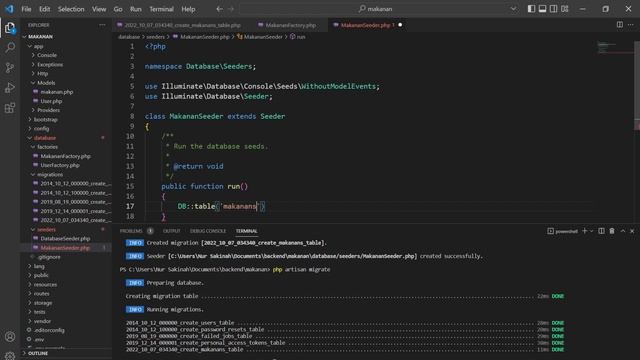Open User.php in Models
This screenshot has height=360, width=640.
click(x=67, y=101)
